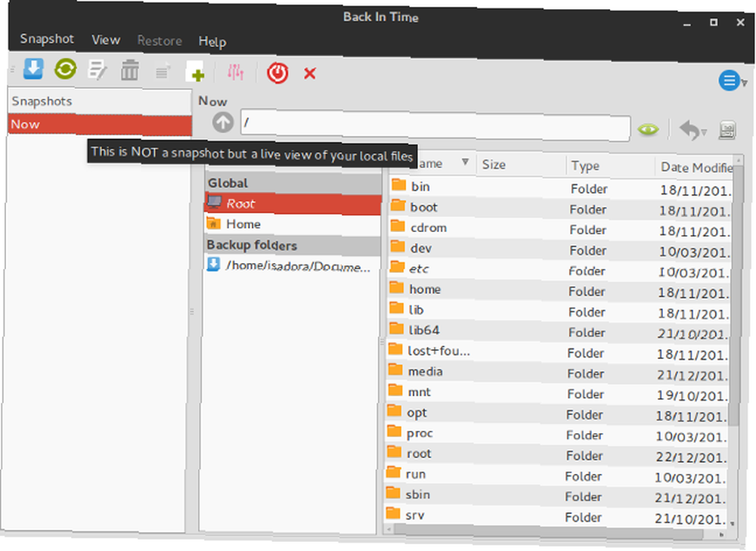This screenshot has height=551, width=756.
Task: Open the blue hamburger menu button
Action: click(x=729, y=81)
